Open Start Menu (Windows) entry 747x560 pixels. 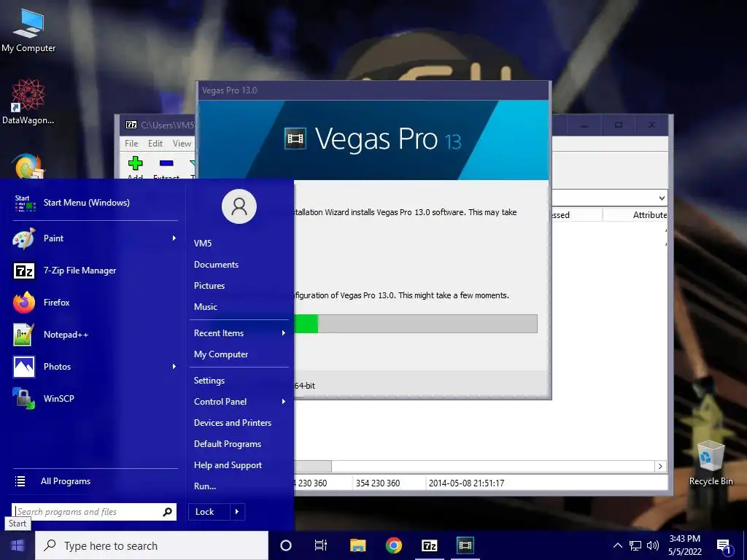tap(94, 203)
